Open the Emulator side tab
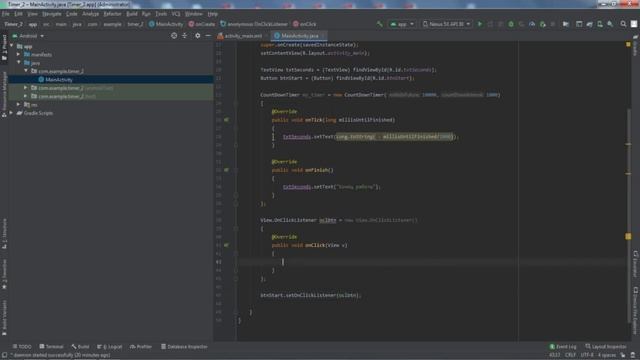Viewport: 640px width, 360px height. click(636, 264)
